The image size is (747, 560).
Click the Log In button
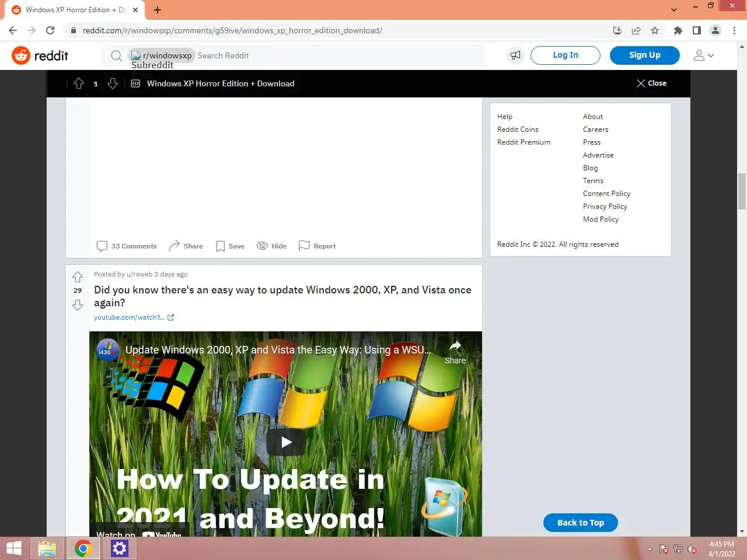(565, 55)
